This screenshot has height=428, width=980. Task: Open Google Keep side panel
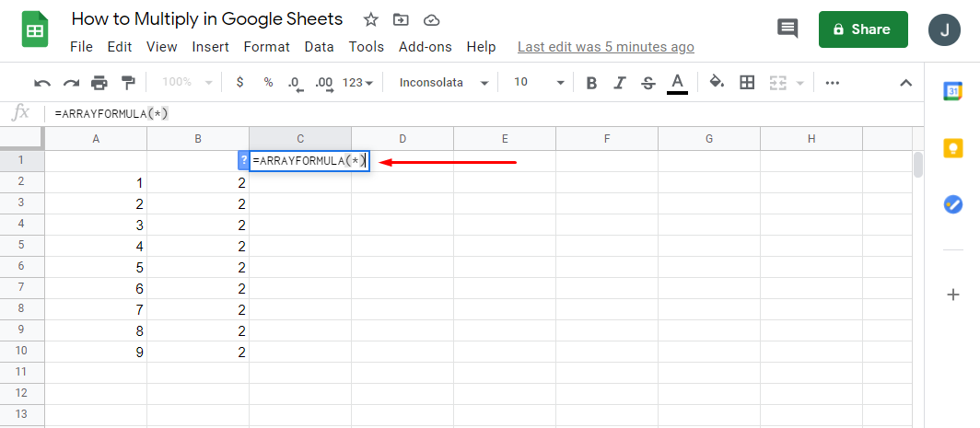(x=952, y=147)
